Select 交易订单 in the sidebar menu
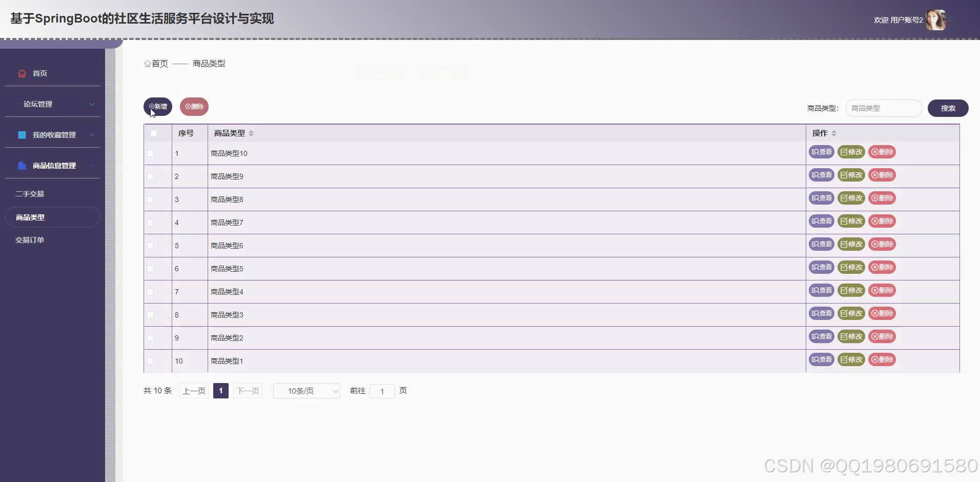This screenshot has height=482, width=980. 29,239
